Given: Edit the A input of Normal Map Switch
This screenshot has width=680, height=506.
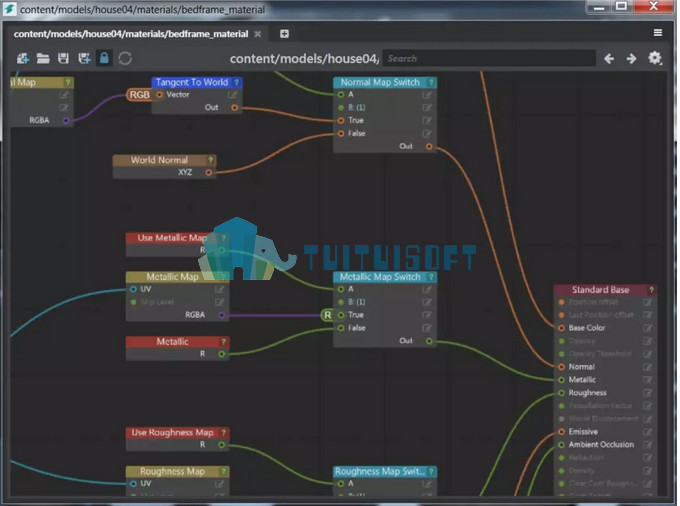Looking at the screenshot, I should 427,95.
